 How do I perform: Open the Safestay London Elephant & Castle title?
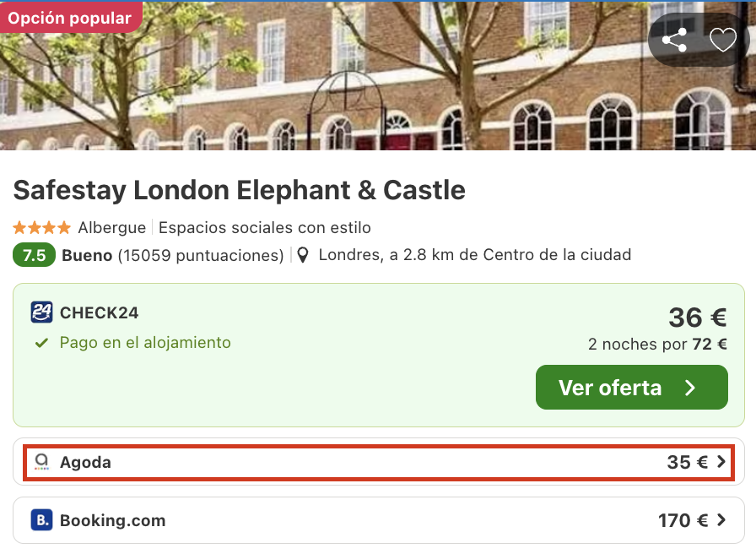[x=239, y=190]
